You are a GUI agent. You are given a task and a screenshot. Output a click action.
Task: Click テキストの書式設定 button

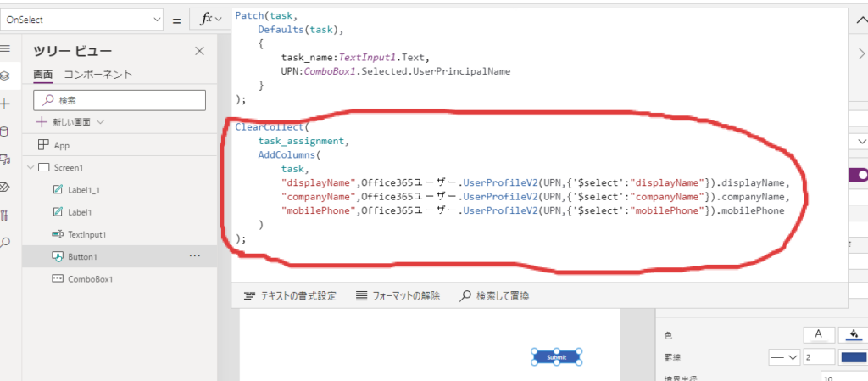(290, 296)
